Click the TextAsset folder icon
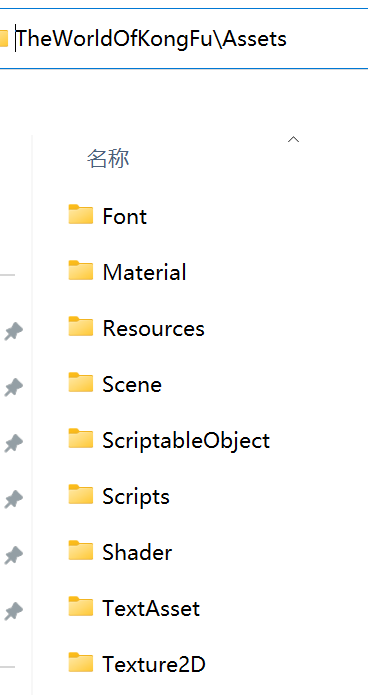 81,606
